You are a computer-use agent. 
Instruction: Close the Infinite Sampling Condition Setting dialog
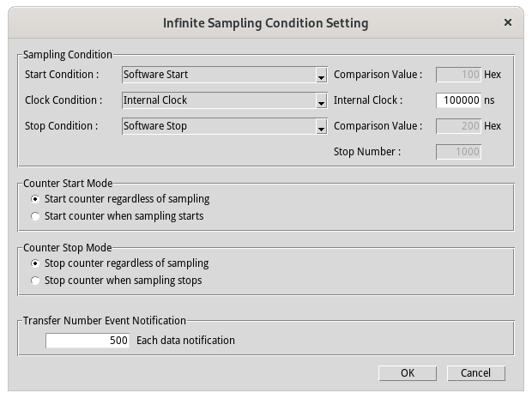point(508,22)
